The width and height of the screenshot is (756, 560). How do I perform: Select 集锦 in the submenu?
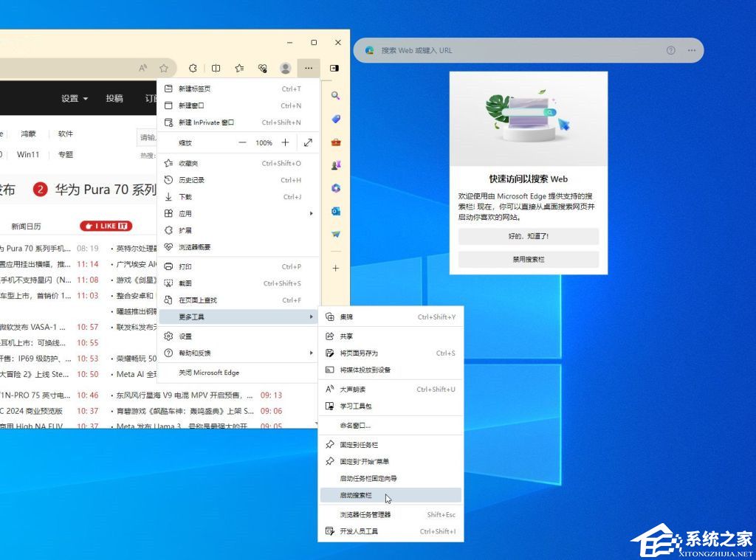coord(391,317)
